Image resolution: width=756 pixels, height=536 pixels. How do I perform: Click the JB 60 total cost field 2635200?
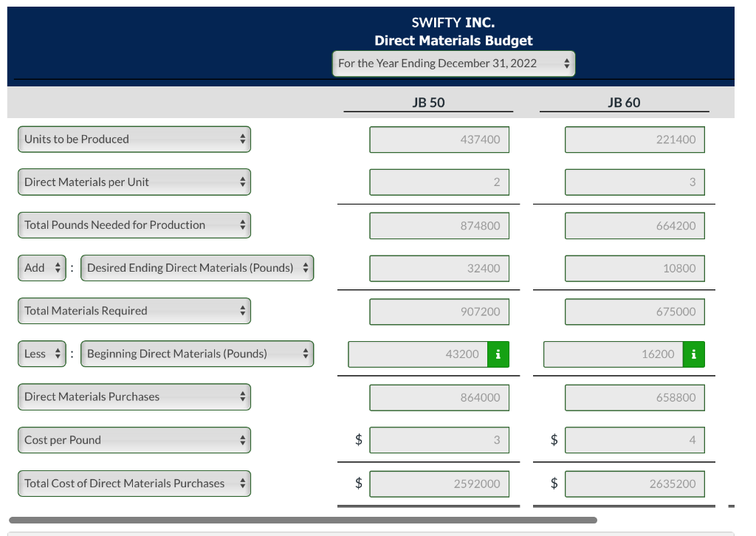(x=635, y=484)
